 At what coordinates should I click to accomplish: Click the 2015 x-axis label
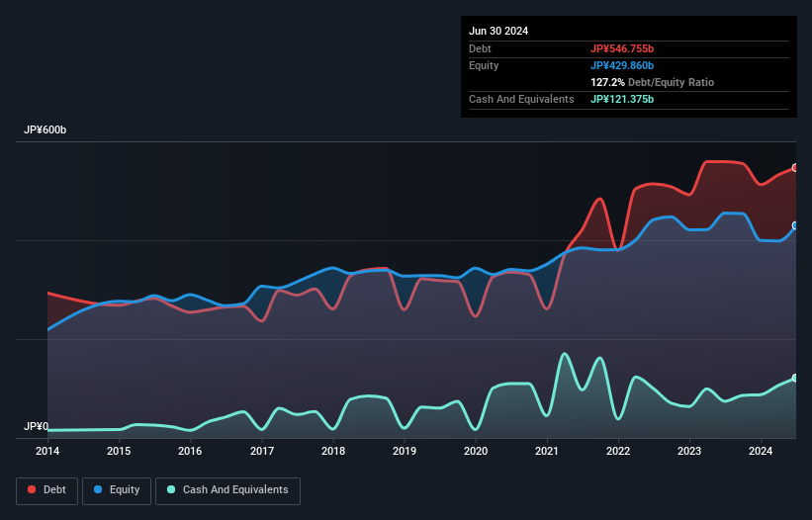click(119, 451)
